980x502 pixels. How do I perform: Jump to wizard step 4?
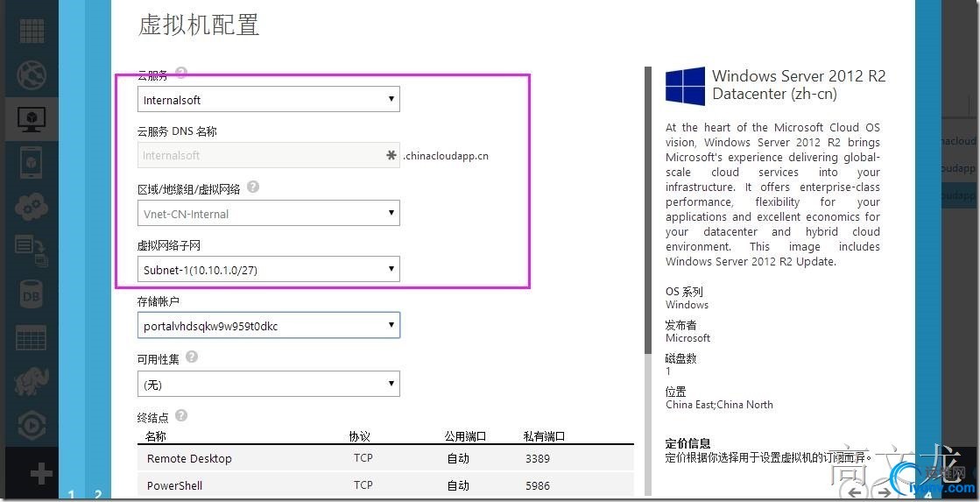click(927, 495)
